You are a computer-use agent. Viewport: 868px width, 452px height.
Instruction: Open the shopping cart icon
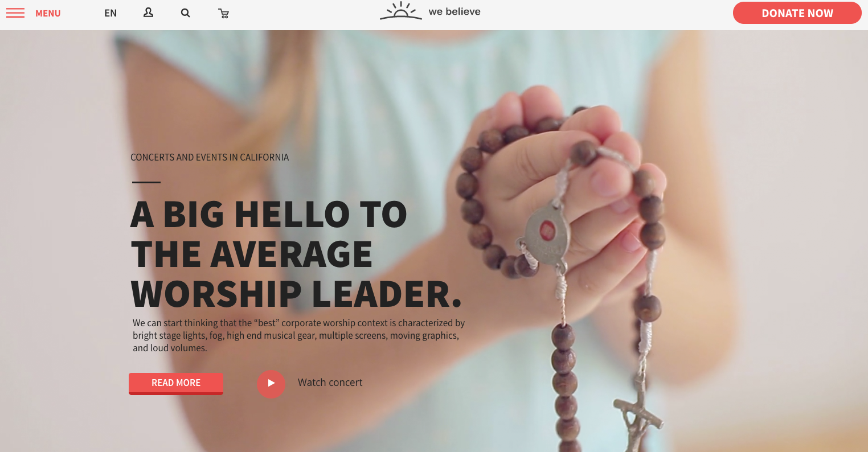[224, 14]
